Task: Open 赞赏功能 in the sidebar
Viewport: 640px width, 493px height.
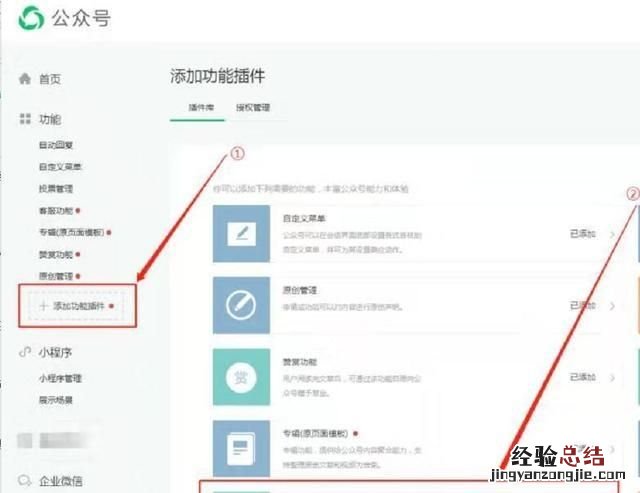Action: click(56, 254)
